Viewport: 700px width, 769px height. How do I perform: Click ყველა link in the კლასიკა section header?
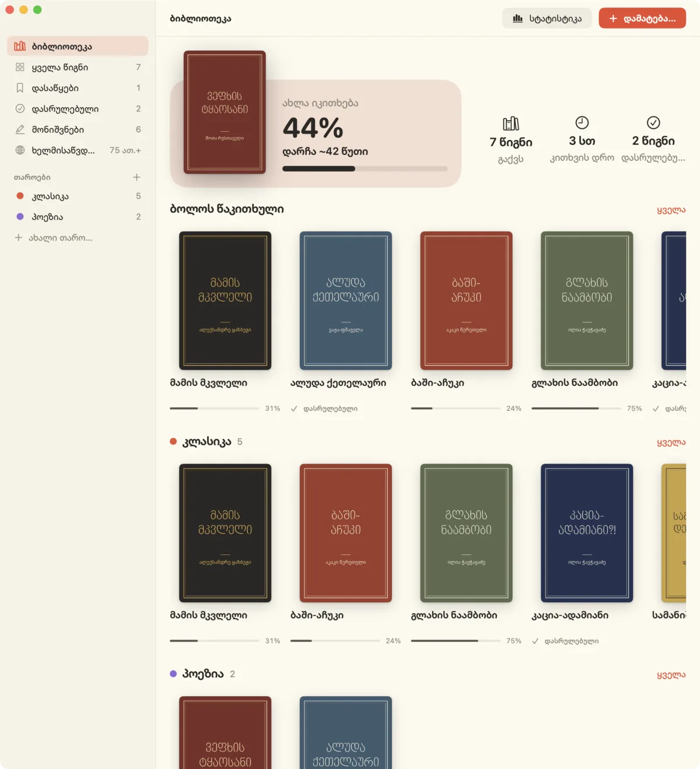[x=671, y=443]
